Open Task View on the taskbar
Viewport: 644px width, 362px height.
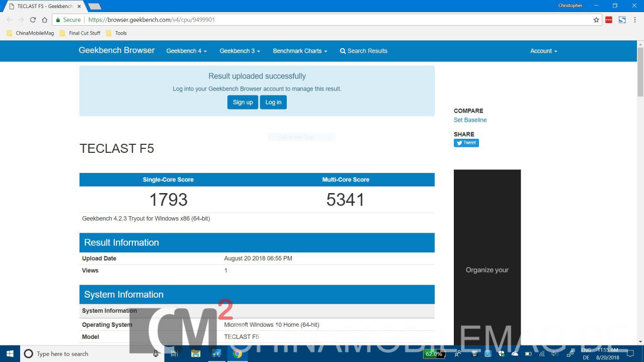[174, 354]
